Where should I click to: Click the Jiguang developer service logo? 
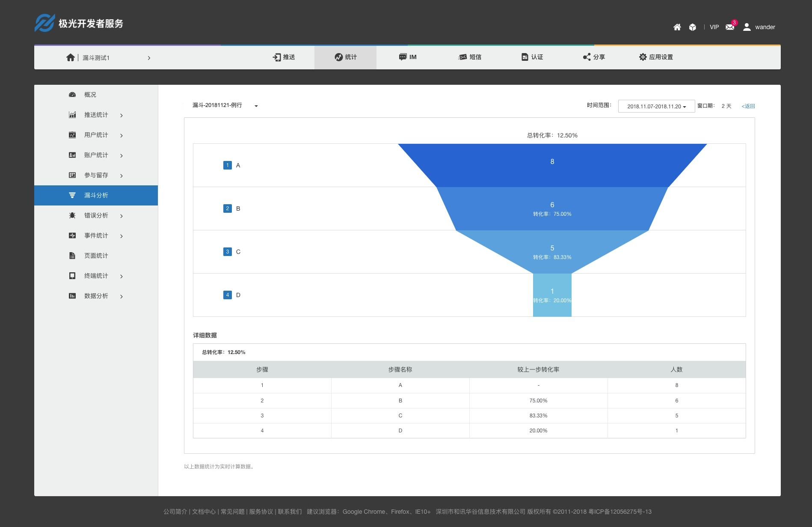pos(79,24)
